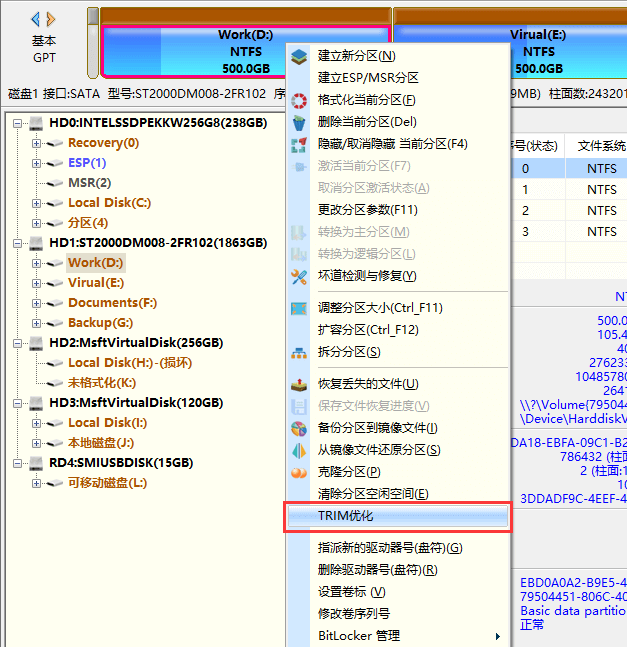Viewport: 627px width, 647px height.
Task: Open the BitLocker 管理 submenu
Action: (x=398, y=636)
